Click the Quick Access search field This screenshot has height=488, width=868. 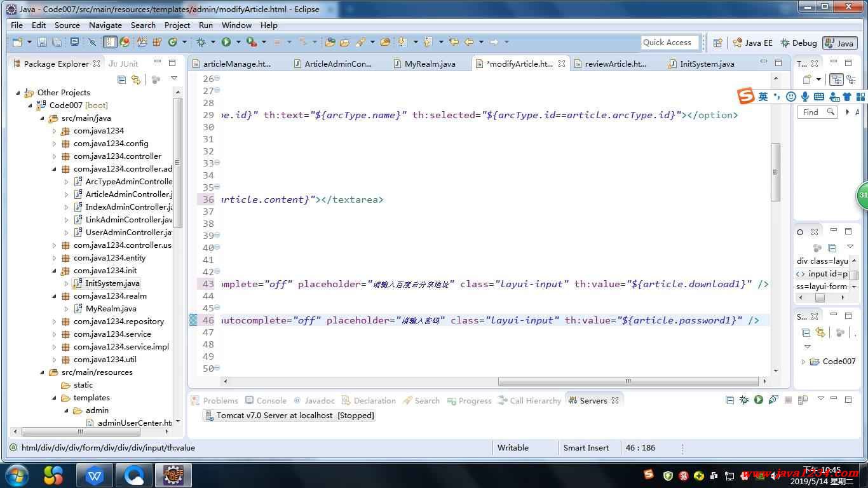coord(669,43)
